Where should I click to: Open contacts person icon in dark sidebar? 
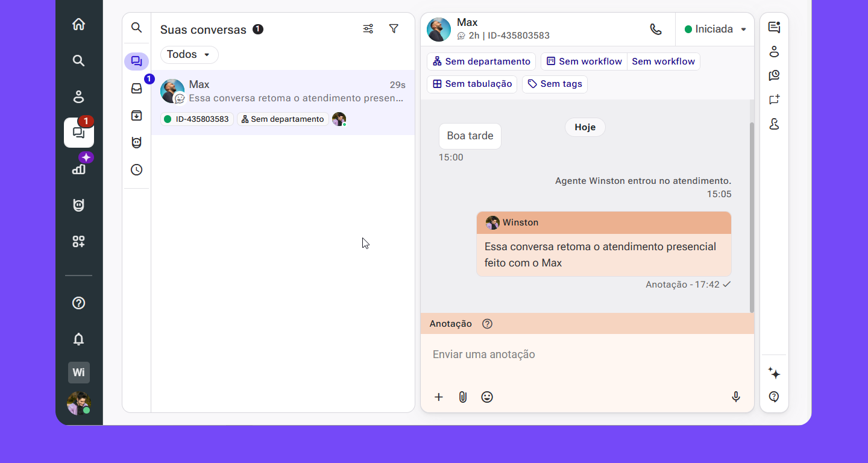pyautogui.click(x=78, y=96)
